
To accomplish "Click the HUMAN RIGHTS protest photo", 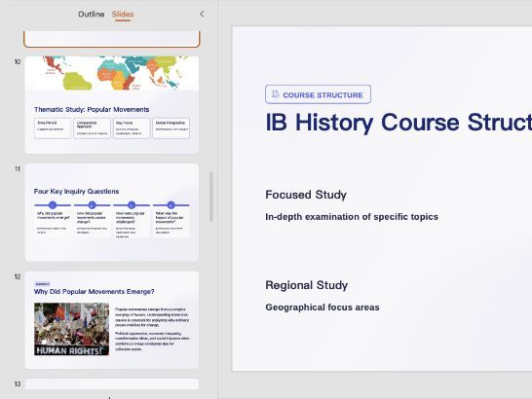I will point(71,329).
